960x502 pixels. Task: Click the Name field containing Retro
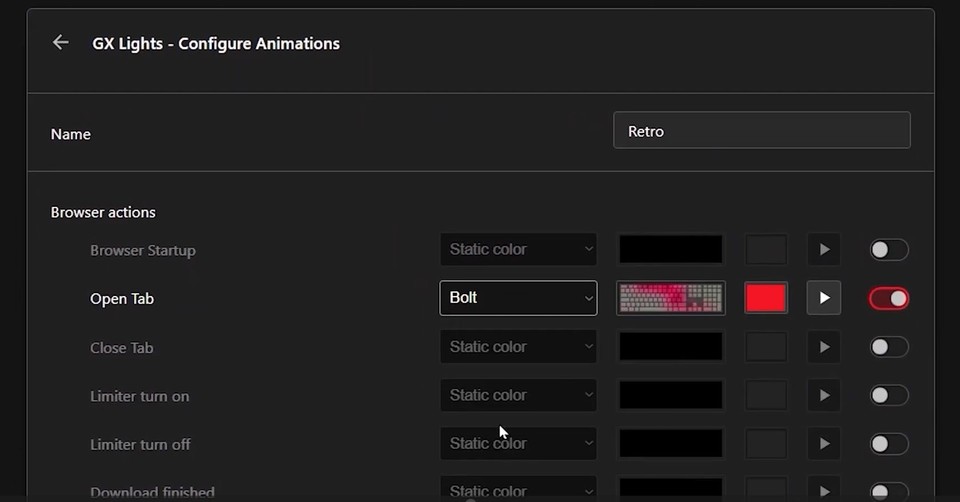(761, 131)
